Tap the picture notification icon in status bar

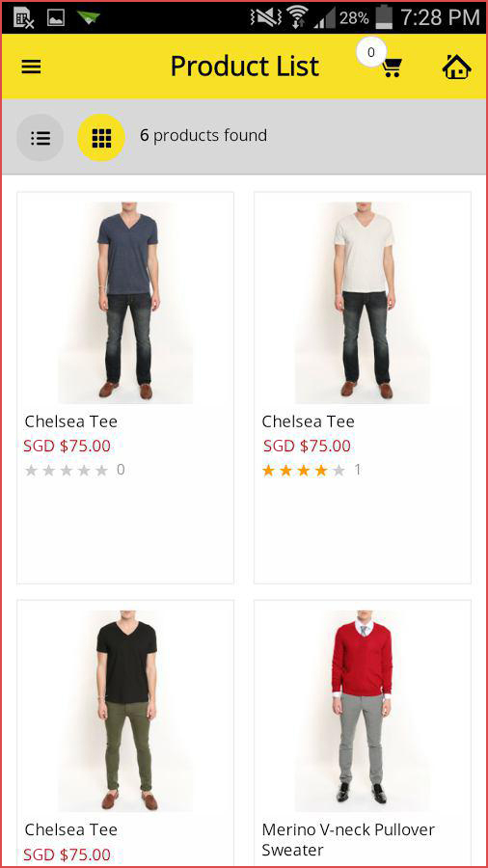(x=56, y=17)
